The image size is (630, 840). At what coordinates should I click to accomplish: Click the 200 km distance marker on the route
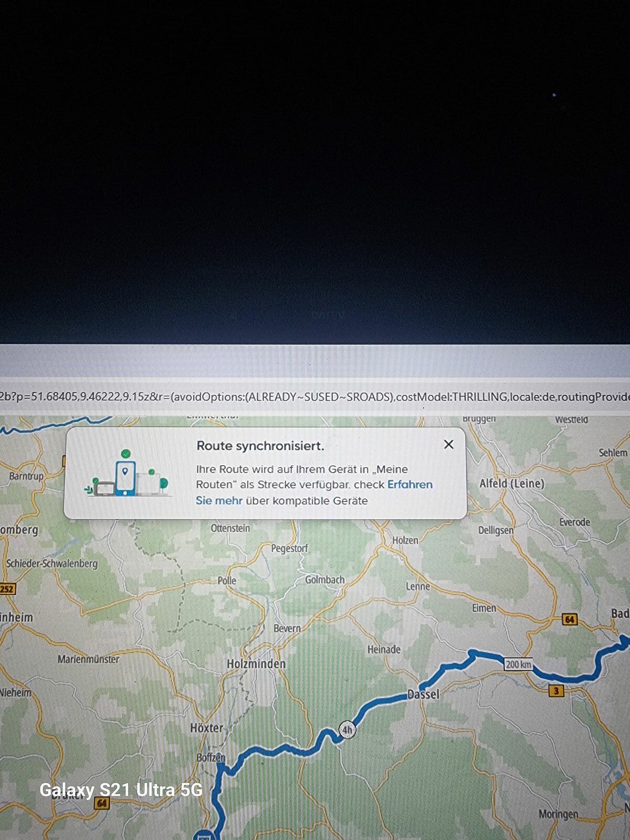(518, 664)
